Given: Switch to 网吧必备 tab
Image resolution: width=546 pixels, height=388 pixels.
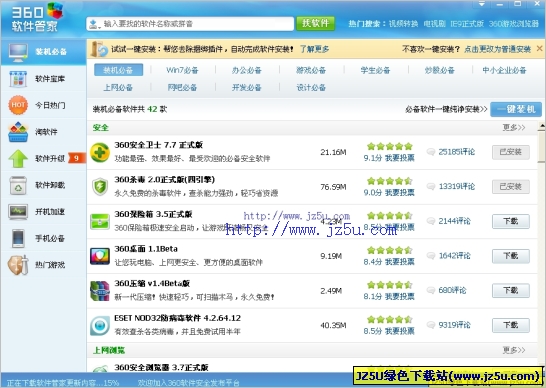Looking at the screenshot, I should (182, 87).
